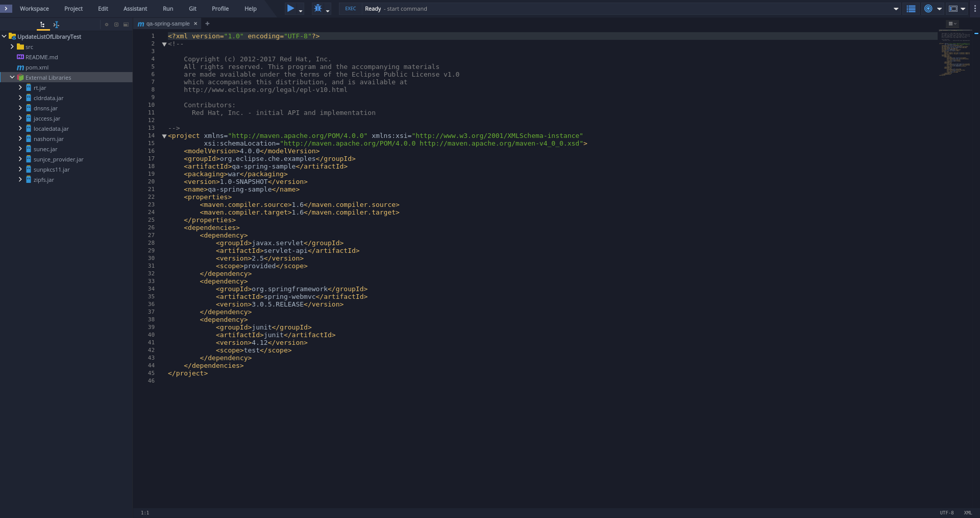
Task: Open the Project menu
Action: pos(73,9)
